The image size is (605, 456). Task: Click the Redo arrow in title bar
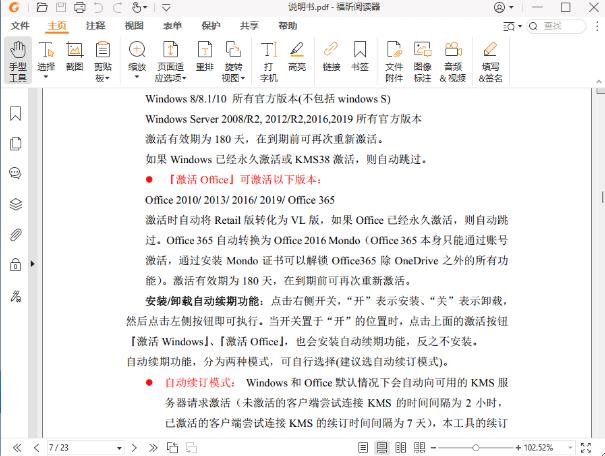point(117,7)
